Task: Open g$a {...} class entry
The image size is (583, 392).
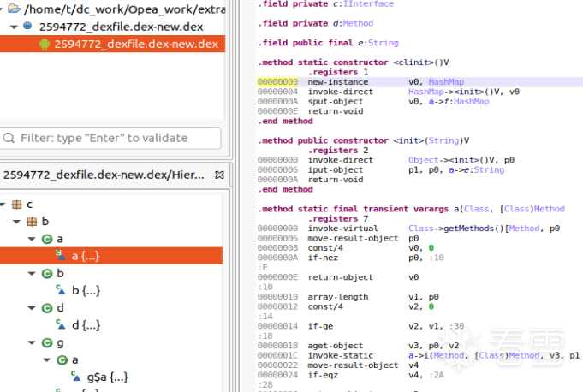Action: (x=108, y=377)
